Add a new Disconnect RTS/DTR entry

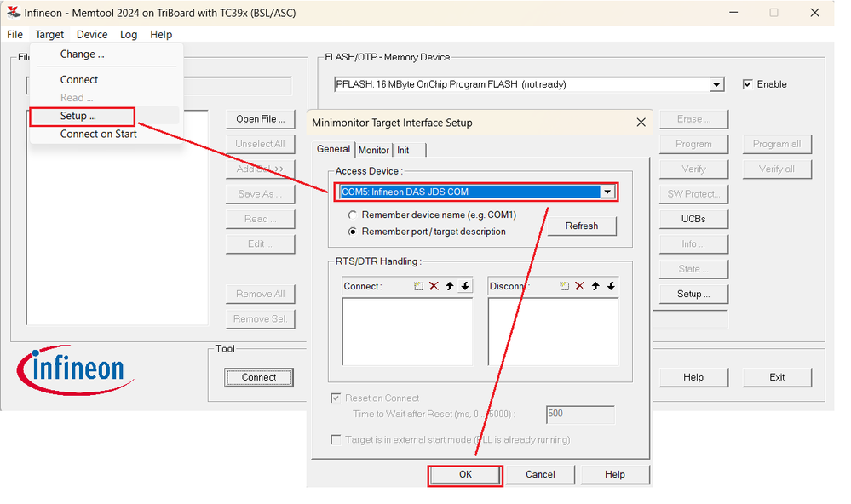(564, 287)
